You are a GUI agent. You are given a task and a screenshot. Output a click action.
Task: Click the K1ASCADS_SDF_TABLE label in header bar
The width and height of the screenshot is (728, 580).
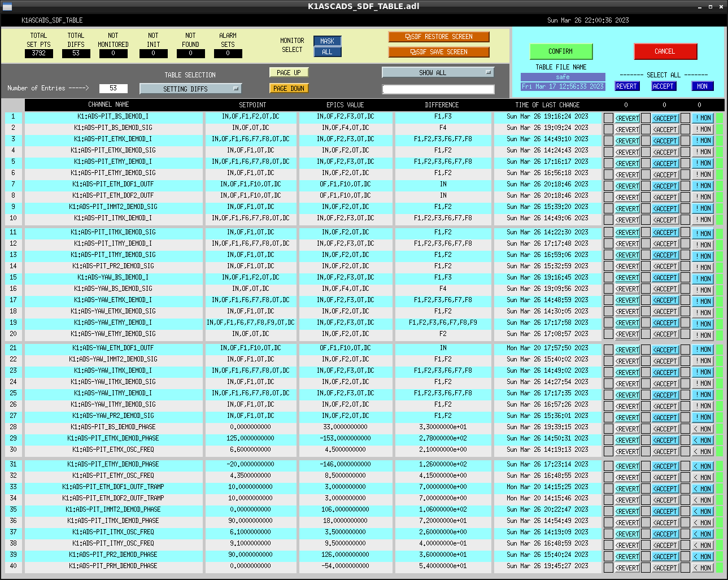click(52, 20)
